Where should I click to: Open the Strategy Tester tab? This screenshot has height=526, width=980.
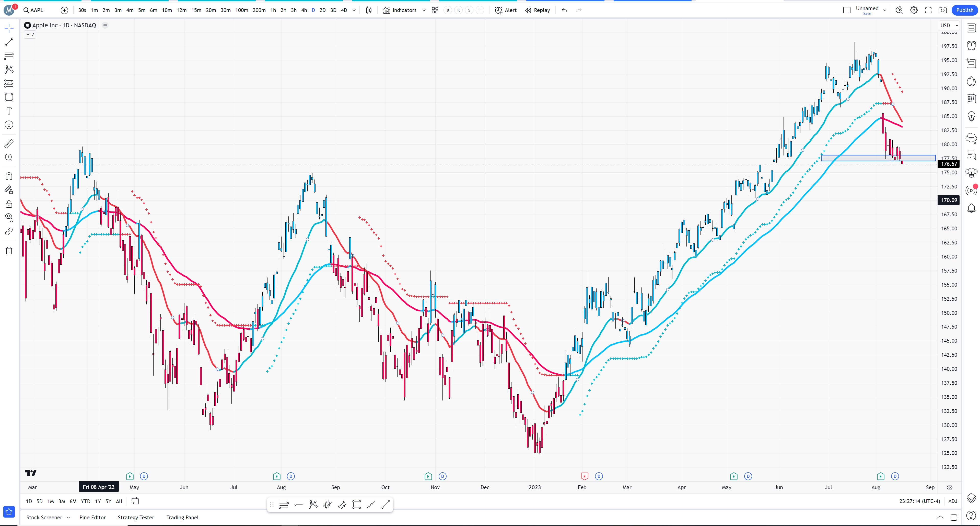(136, 517)
